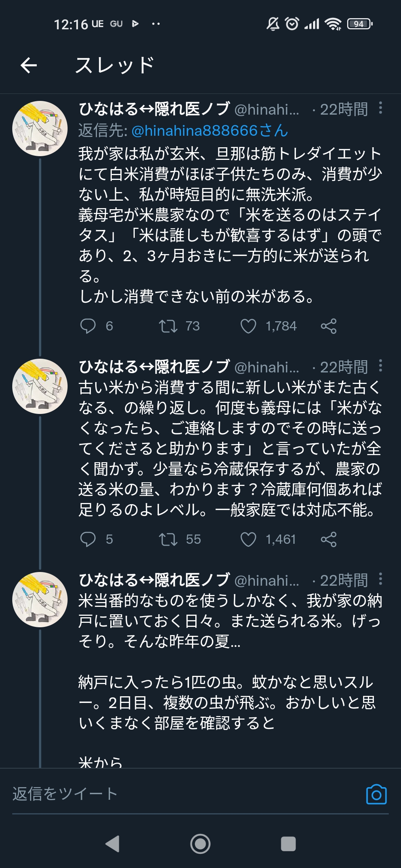Like the first tweet with 1,784 likes
Image resolution: width=401 pixels, height=868 pixels.
click(248, 326)
